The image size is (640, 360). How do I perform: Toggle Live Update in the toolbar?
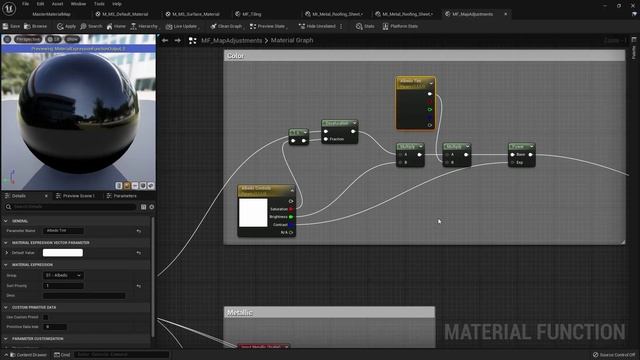(182, 26)
